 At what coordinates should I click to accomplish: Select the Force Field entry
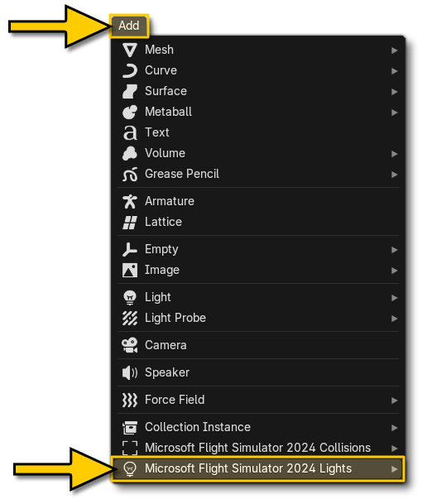point(258,400)
